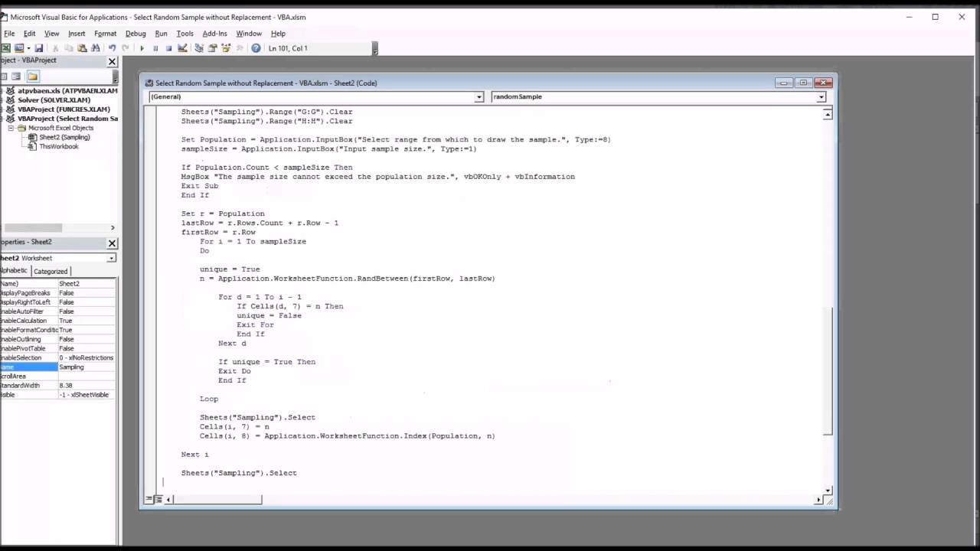980x551 pixels.
Task: Click the View Microsoft Excel icon
Action: 5,48
